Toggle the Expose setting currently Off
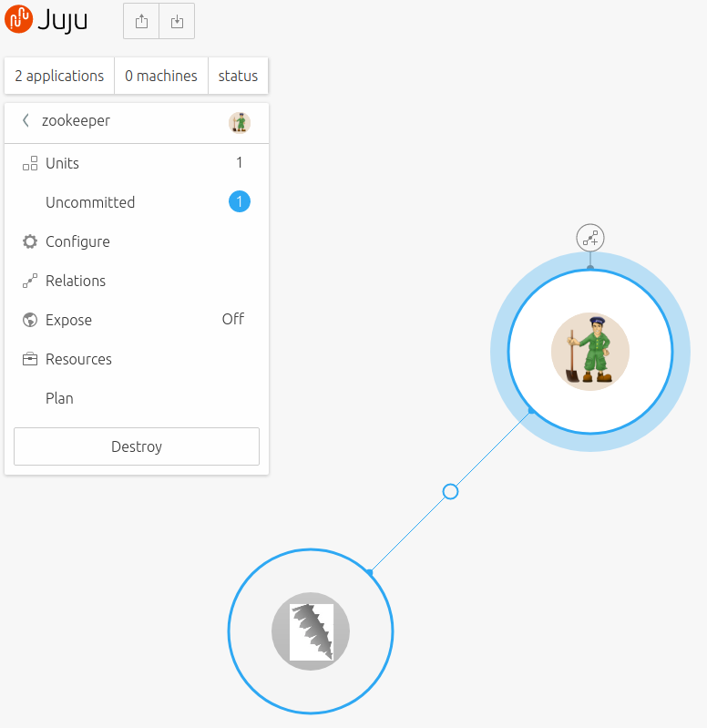Viewport: 707px width, 728px height. coord(232,320)
